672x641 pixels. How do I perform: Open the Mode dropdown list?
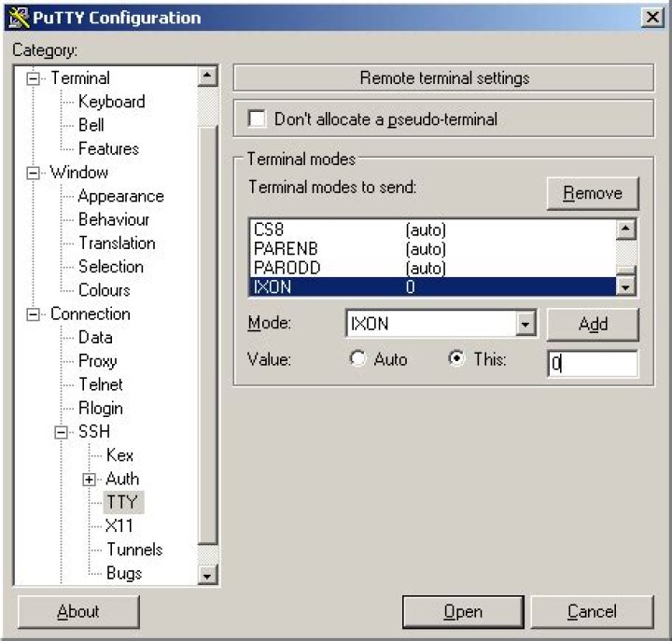pyautogui.click(x=525, y=324)
